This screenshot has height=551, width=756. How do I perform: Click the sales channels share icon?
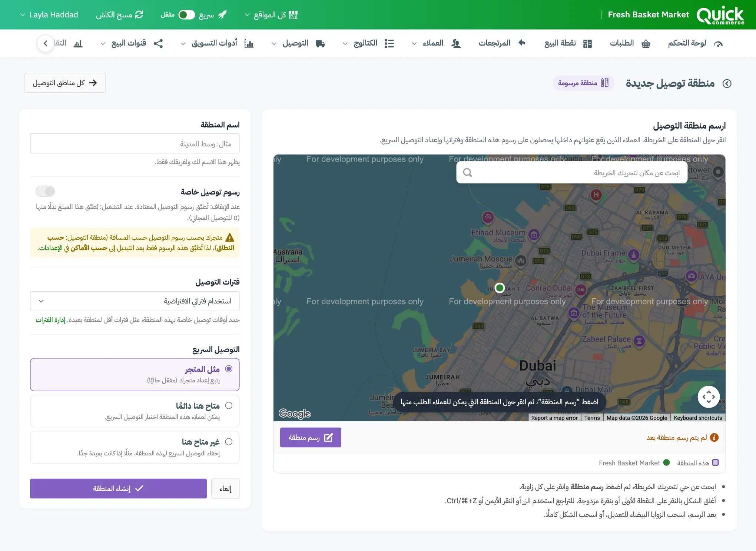158,43
